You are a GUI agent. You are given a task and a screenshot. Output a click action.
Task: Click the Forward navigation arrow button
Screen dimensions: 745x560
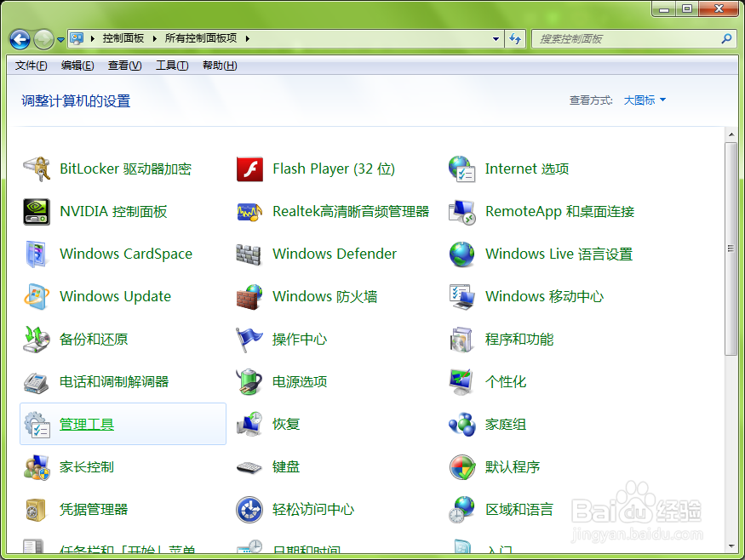click(44, 39)
